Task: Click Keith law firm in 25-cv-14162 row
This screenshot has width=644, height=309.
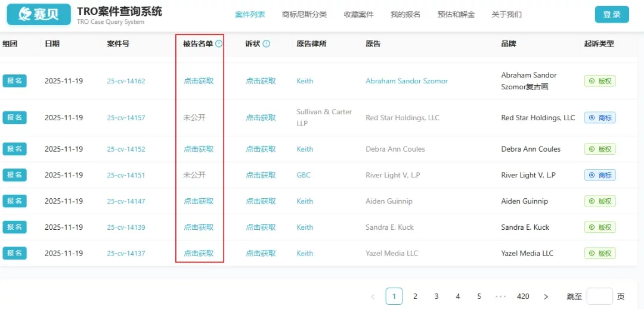Action: coord(305,81)
